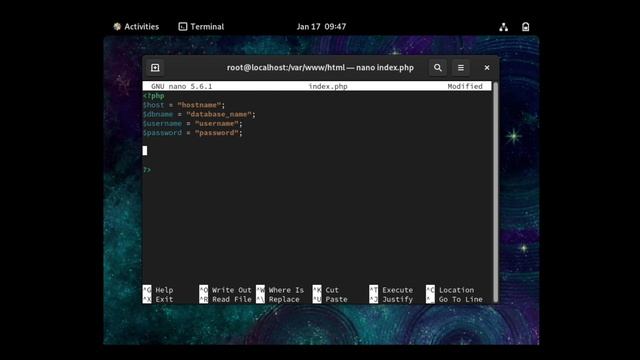640x360 pixels.
Task: Open the terminal hamburger menu
Action: (x=461, y=68)
